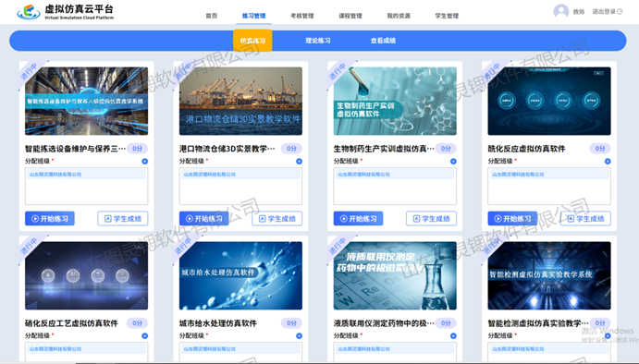Click the plus icon on the 硝化反应工艺 card
Screen dimensions: 639x364
coord(144,336)
